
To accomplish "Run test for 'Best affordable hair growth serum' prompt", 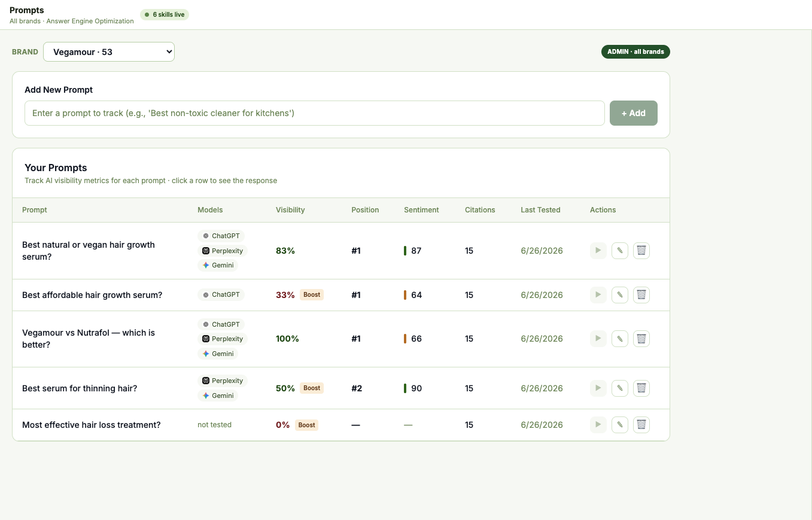I will [x=598, y=295].
